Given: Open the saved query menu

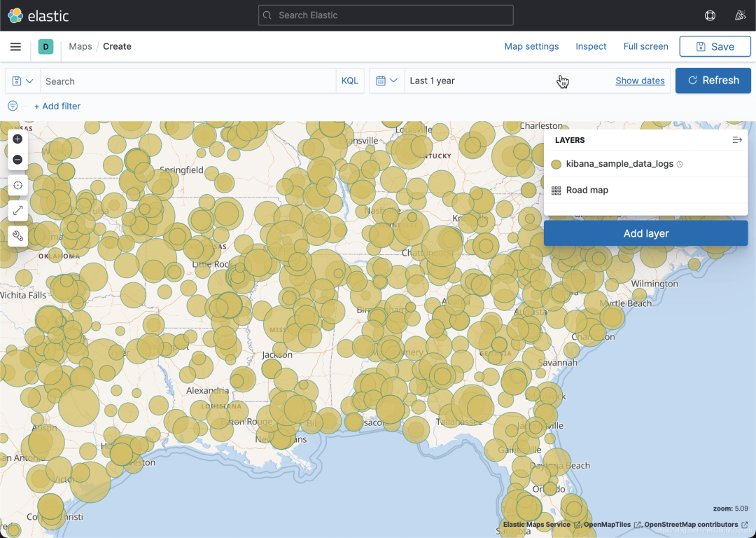Looking at the screenshot, I should click(x=22, y=81).
